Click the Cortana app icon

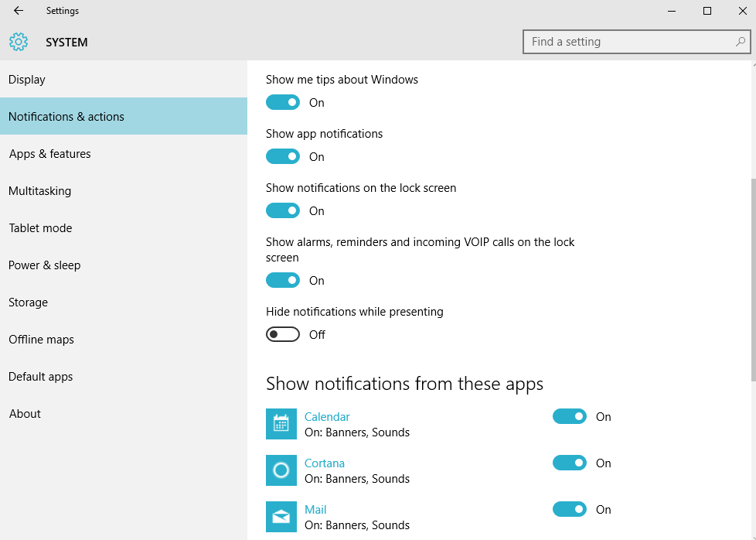[x=281, y=470]
